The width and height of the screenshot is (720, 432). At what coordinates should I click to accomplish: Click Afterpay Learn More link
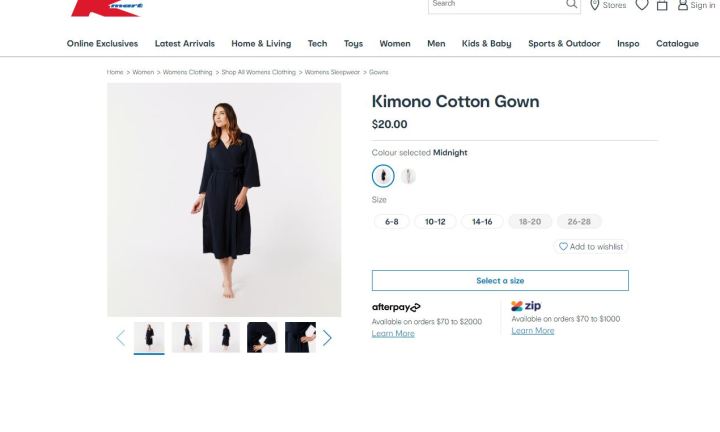point(393,333)
